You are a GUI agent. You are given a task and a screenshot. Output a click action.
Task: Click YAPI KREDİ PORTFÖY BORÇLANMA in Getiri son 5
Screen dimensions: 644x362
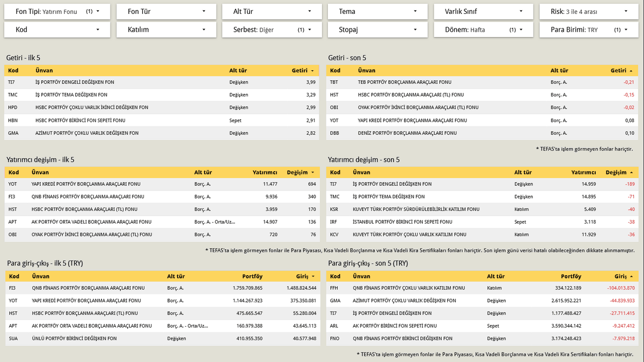(412, 120)
